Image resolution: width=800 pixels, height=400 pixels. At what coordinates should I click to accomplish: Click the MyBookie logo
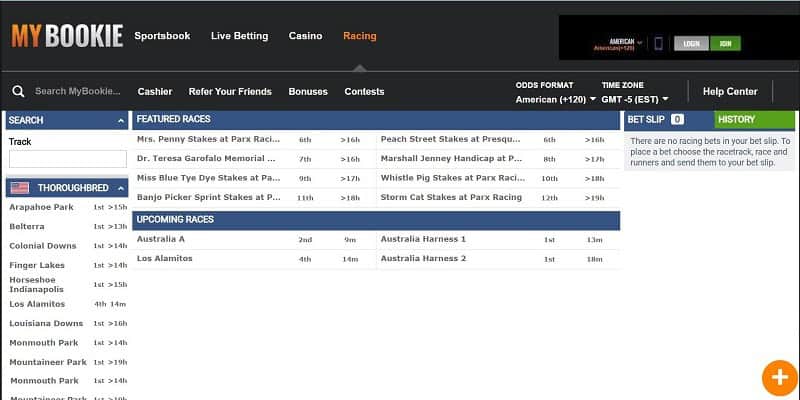pos(67,36)
